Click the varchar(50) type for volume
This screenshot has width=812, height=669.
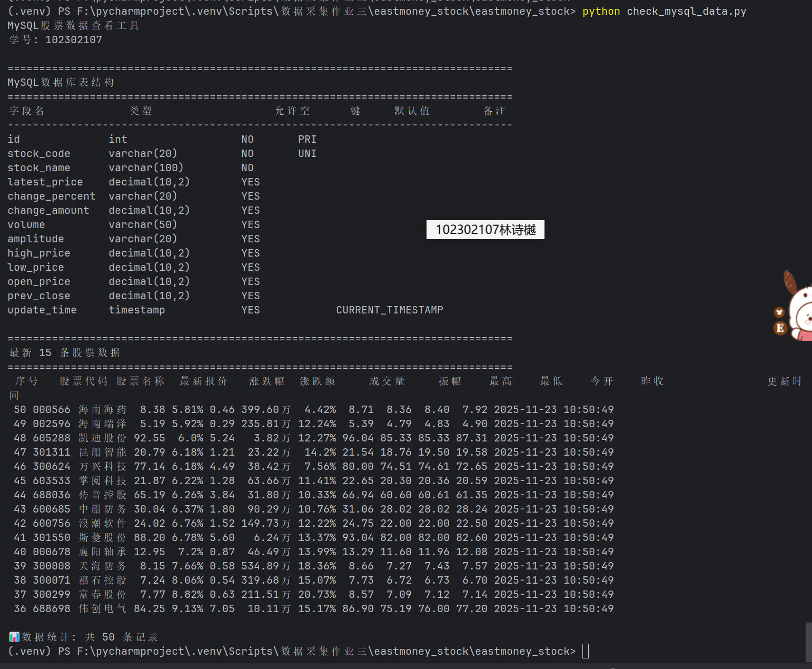(143, 224)
